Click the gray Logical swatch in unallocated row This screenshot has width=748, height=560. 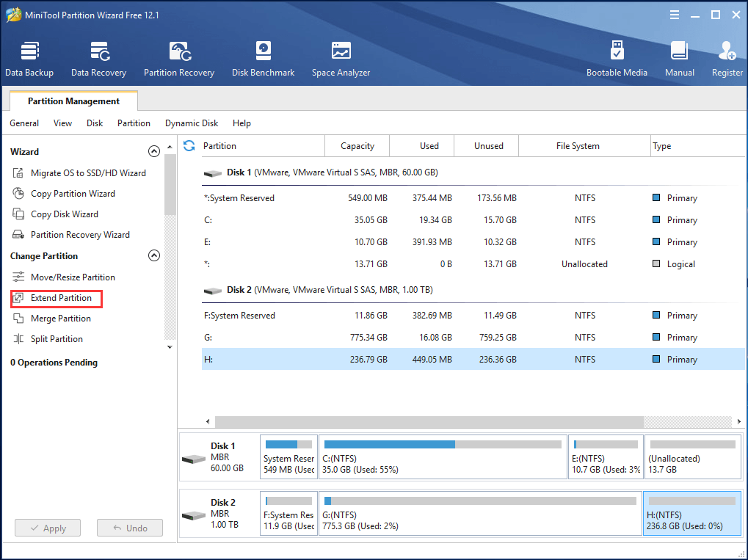click(656, 263)
